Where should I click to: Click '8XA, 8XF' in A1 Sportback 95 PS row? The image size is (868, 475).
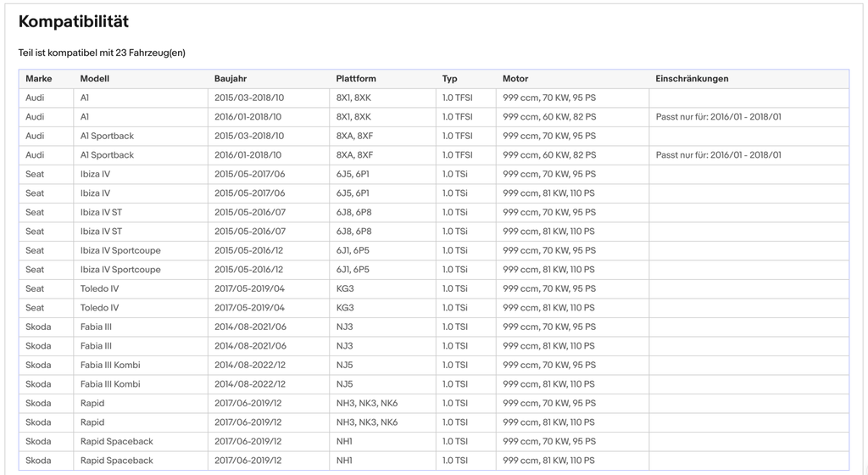[355, 137]
